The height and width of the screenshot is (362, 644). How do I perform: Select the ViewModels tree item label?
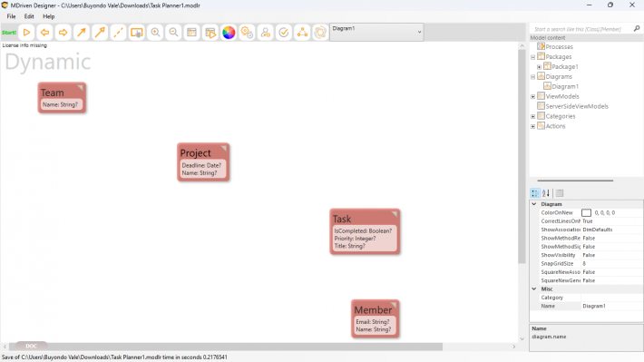(562, 96)
